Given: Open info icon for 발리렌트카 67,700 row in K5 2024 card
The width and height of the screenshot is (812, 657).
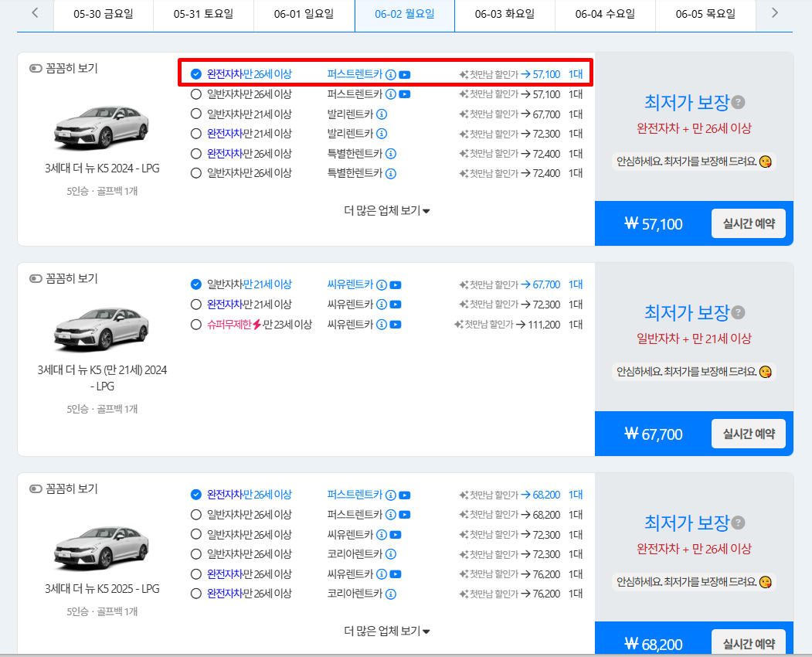Looking at the screenshot, I should 382,114.
